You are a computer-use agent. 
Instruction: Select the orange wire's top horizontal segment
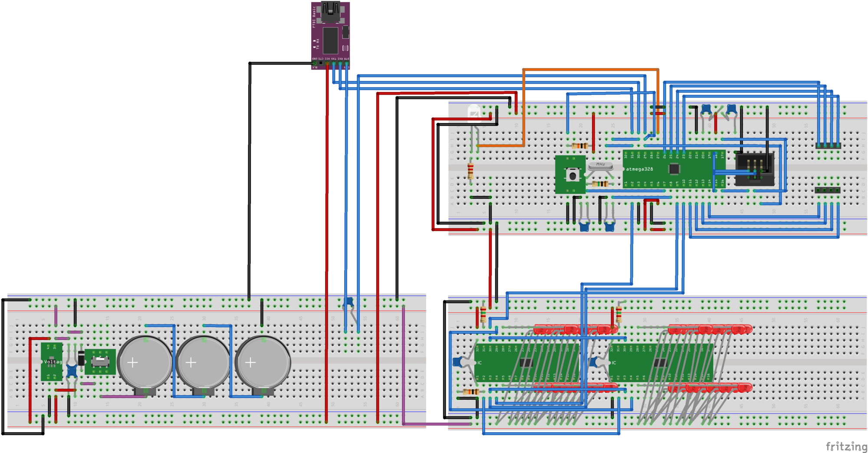(590, 69)
